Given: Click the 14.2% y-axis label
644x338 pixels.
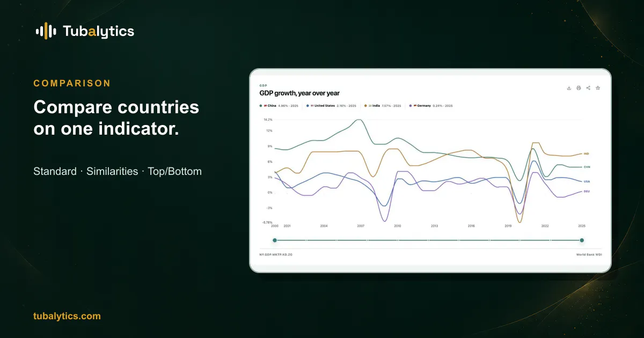Looking at the screenshot, I should click(x=268, y=120).
